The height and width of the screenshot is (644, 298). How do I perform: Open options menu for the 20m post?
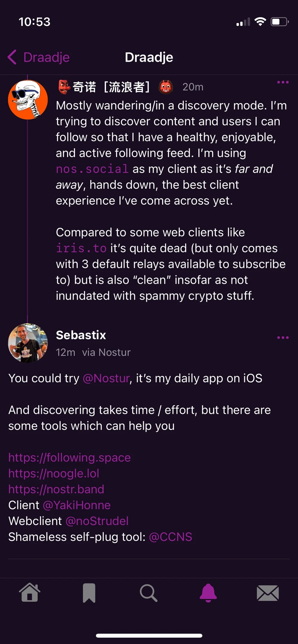(x=283, y=82)
